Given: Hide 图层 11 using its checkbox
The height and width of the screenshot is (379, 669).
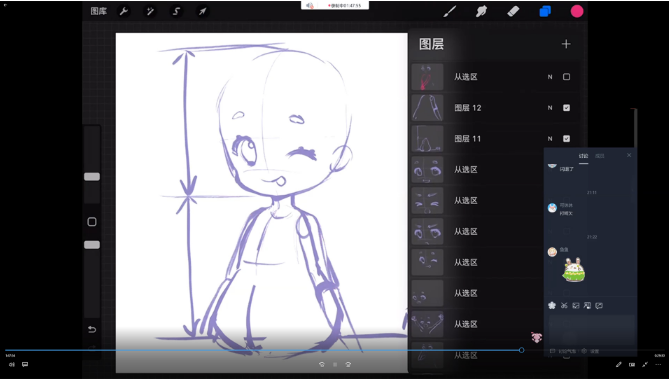Looking at the screenshot, I should click(566, 138).
